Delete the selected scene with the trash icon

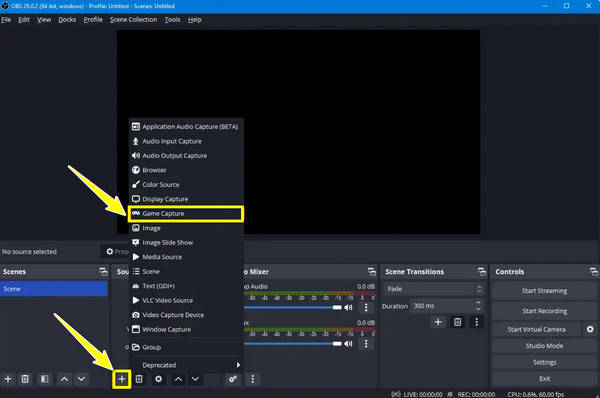25,379
